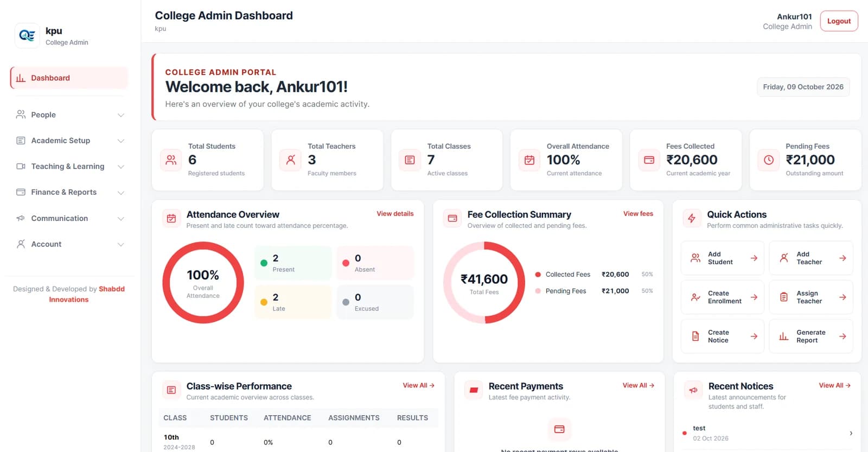
Task: Click the red Collected Fees legend dot
Action: click(538, 275)
